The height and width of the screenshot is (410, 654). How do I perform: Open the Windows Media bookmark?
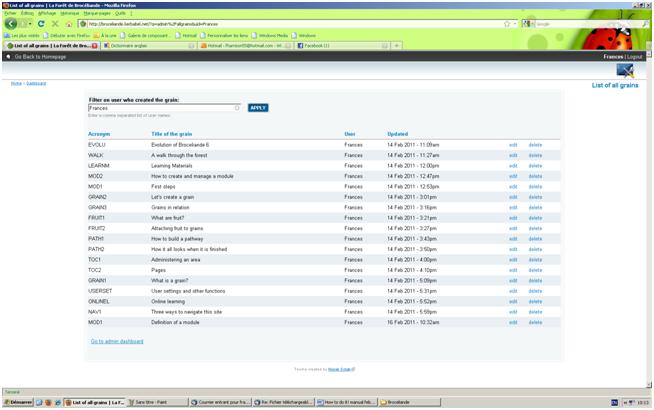tap(270, 35)
